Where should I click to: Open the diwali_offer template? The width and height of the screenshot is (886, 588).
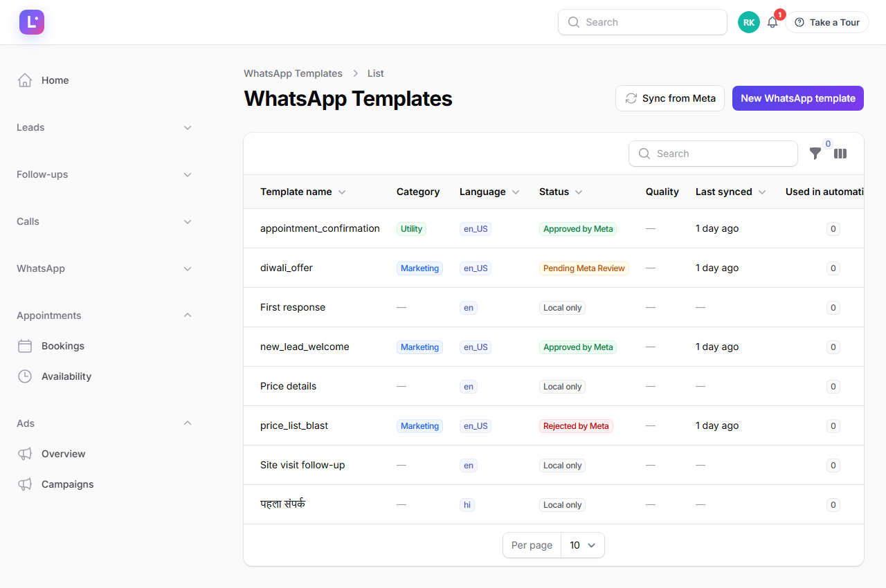click(287, 268)
